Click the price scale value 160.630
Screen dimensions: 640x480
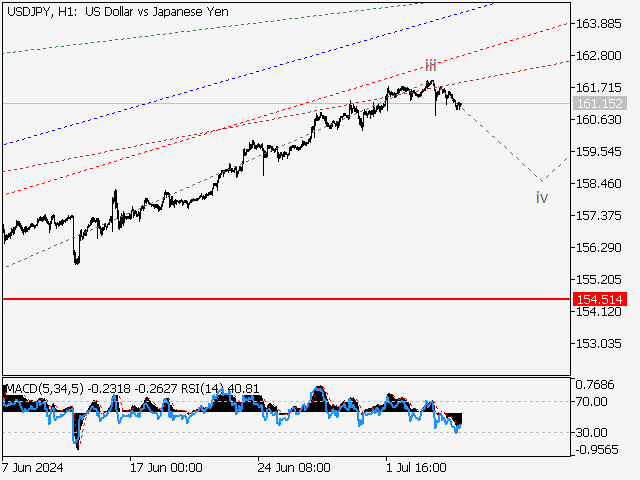598,120
